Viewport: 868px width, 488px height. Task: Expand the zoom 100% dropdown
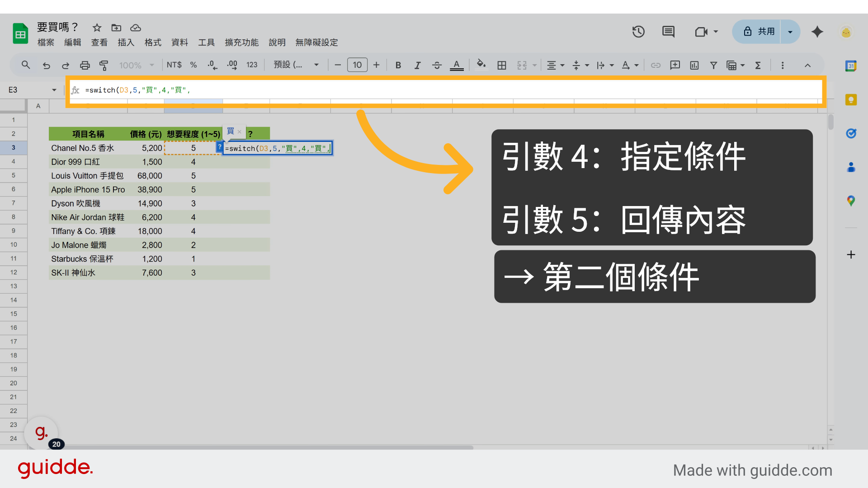pyautogui.click(x=136, y=65)
